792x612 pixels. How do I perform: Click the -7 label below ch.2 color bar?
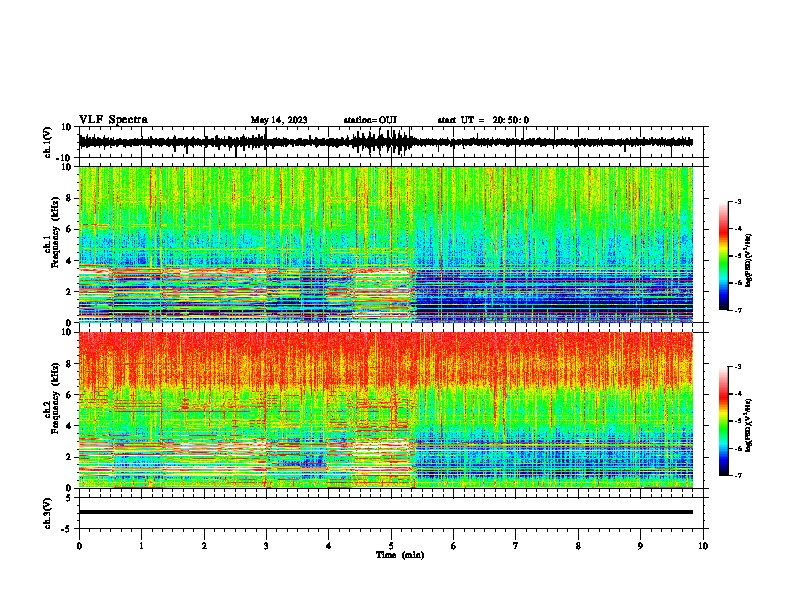coord(737,475)
